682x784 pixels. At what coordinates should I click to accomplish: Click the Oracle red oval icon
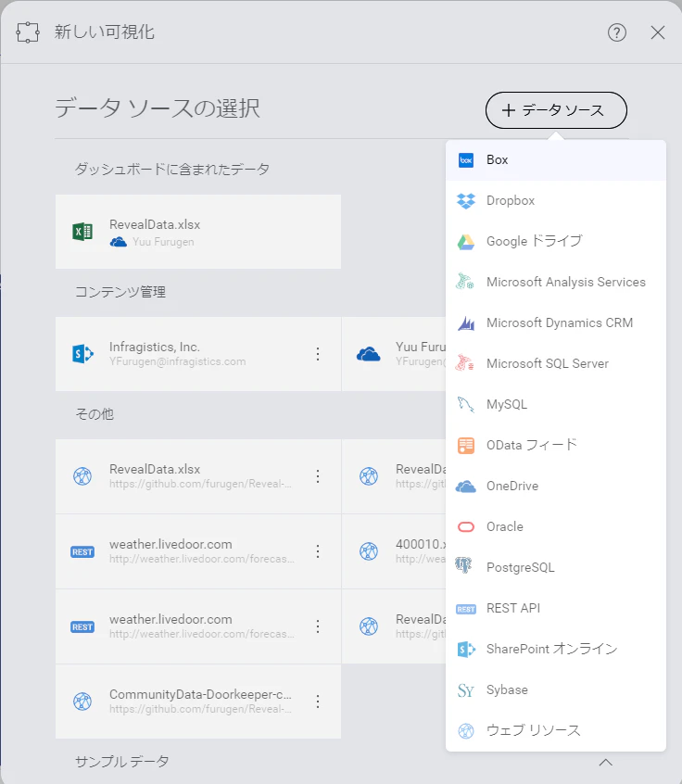tap(465, 526)
